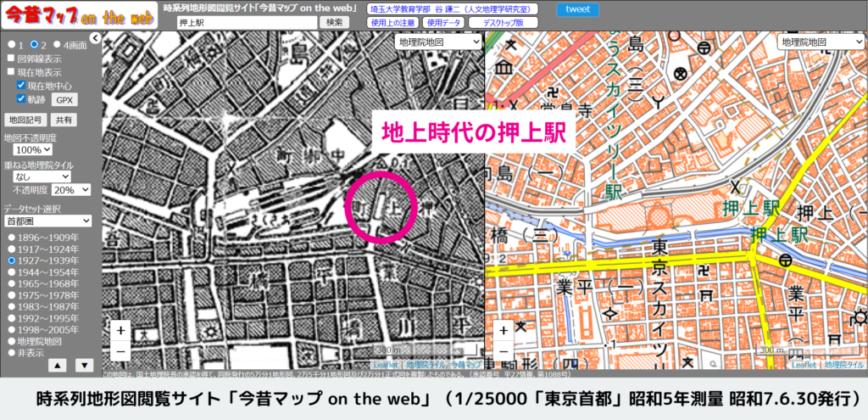The width and height of the screenshot is (868, 420).
Task: Expand the 首都圏 dataset dropdown
Action: [x=47, y=221]
